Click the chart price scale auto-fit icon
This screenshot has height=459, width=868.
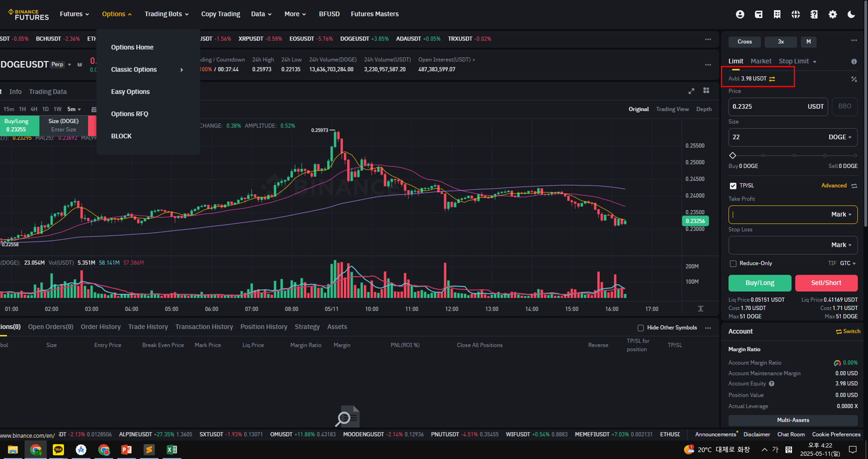pos(700,308)
